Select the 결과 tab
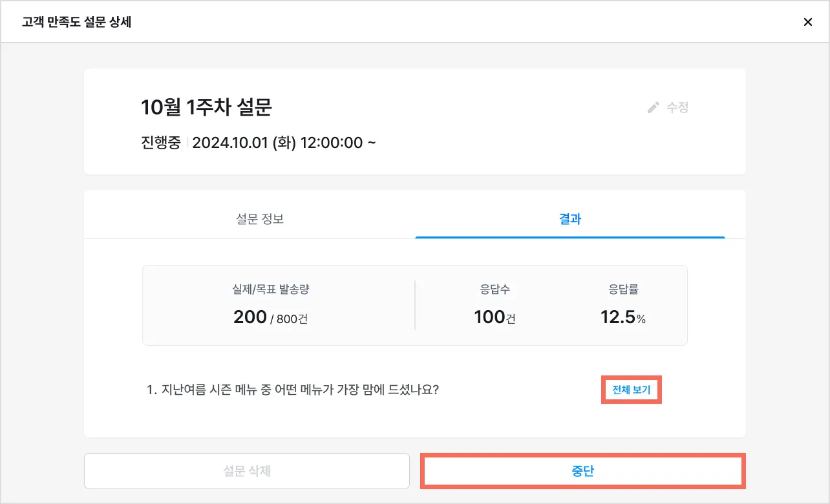This screenshot has height=504, width=830. point(569,219)
